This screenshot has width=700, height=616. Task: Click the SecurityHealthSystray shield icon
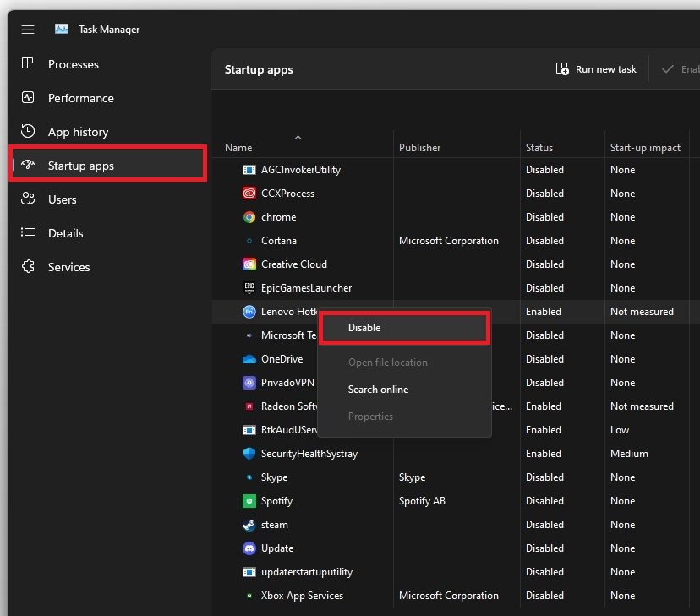(x=249, y=454)
